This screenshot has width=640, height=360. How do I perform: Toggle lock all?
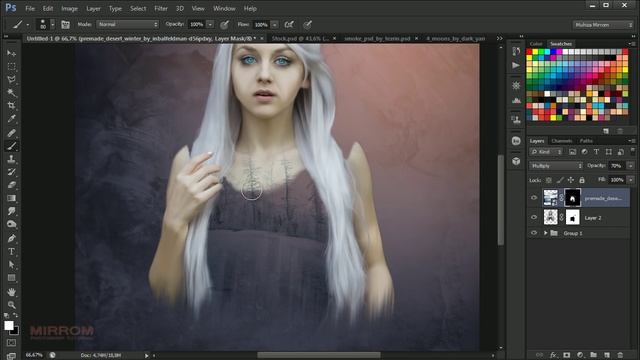point(582,180)
